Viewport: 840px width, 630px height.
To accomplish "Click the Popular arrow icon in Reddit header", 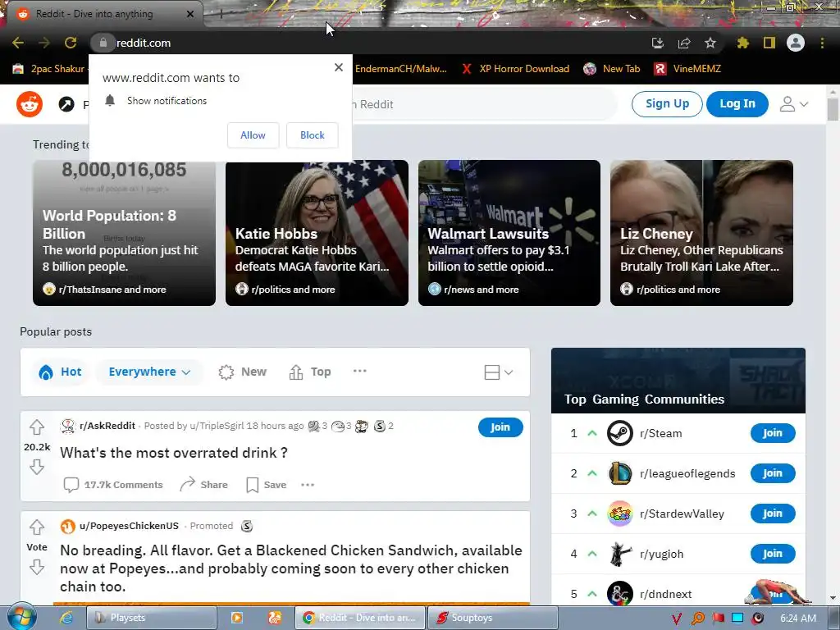I will coord(66,104).
